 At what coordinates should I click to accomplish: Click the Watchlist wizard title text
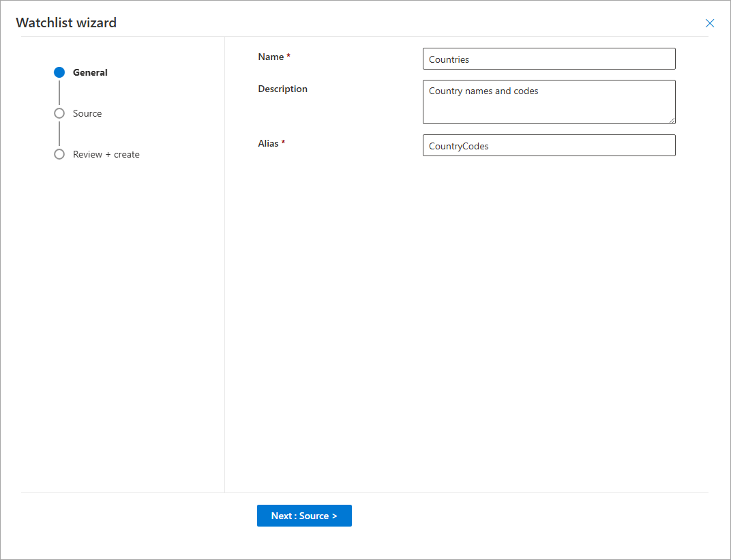pos(66,23)
